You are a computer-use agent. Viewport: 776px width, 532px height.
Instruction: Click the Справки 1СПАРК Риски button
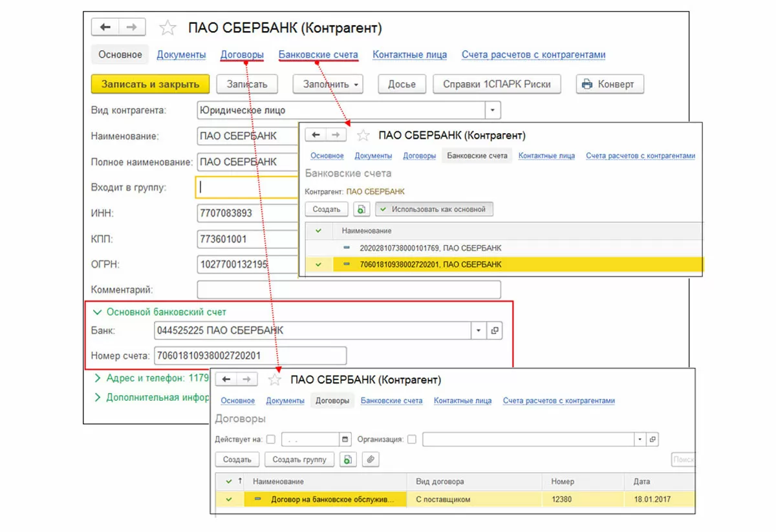[x=497, y=84]
